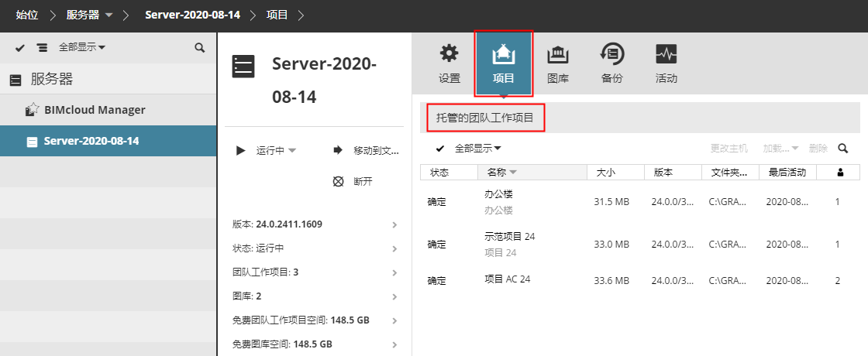Screen dimensions: 868x356
Task: Open the 加载... dropdown
Action: point(781,148)
